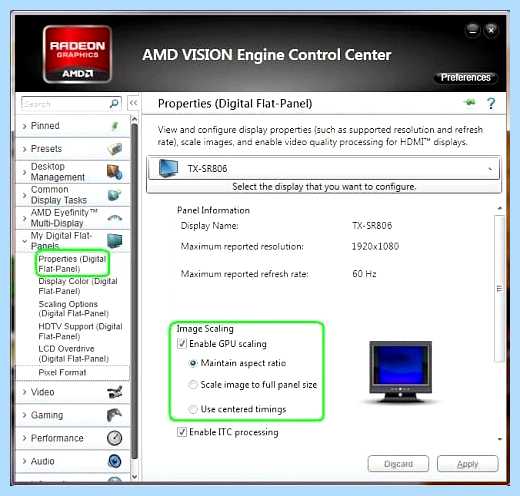Viewport: 520px width, 496px height.
Task: Click the 1920x1080 resolution value
Action: click(375, 246)
